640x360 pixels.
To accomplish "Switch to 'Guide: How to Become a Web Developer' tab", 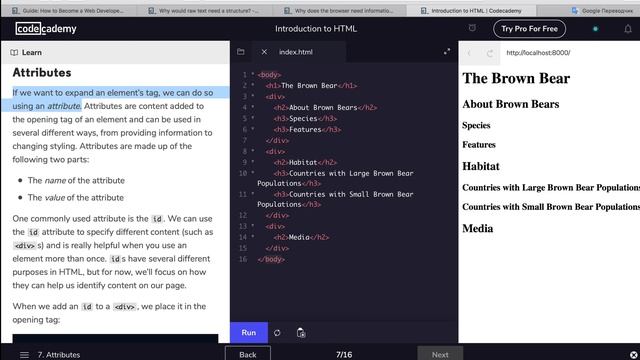I will 69,11.
